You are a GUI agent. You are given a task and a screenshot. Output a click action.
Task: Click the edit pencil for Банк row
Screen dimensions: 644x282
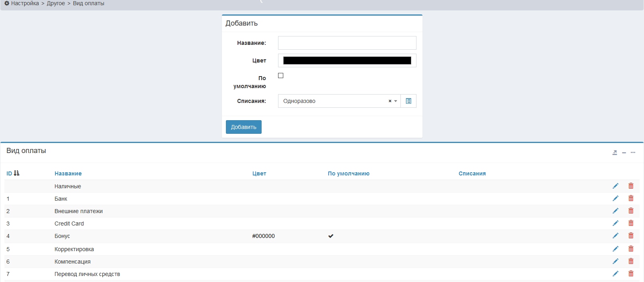coord(615,199)
